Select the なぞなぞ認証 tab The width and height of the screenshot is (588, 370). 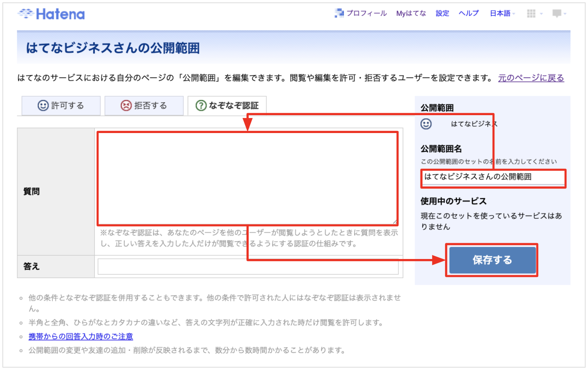(227, 106)
